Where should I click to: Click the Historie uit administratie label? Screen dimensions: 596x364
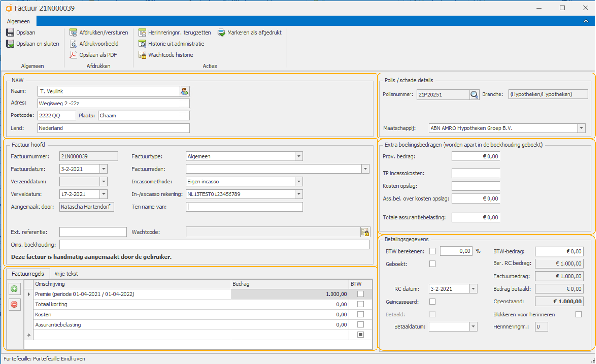(x=176, y=44)
